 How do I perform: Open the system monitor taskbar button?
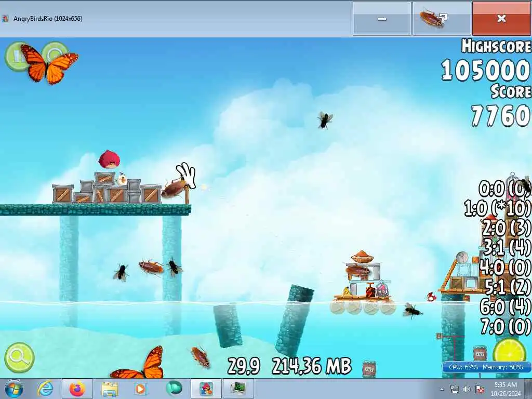pos(238,389)
